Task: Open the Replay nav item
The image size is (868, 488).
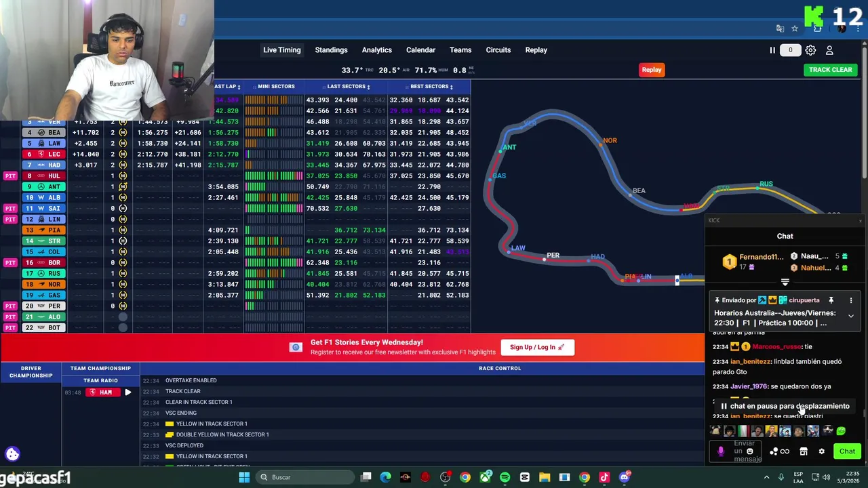Action: click(x=536, y=50)
